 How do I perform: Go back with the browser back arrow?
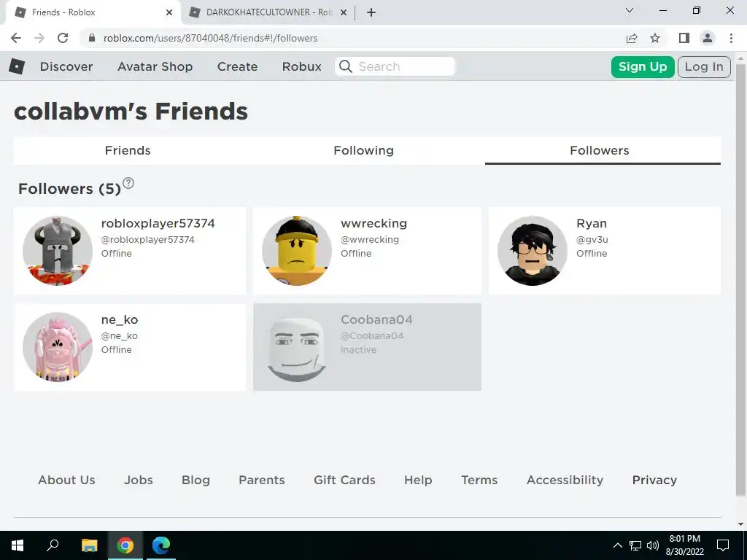tap(16, 38)
